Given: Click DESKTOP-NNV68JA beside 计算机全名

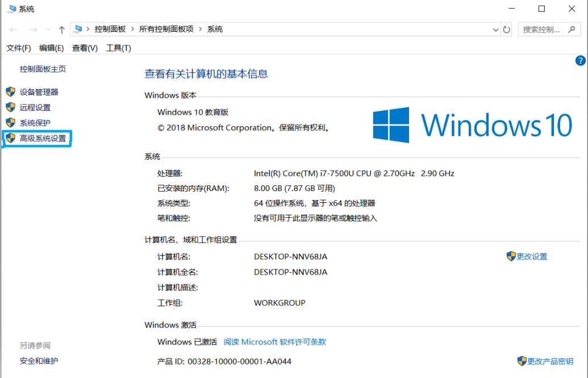Looking at the screenshot, I should click(x=291, y=272).
